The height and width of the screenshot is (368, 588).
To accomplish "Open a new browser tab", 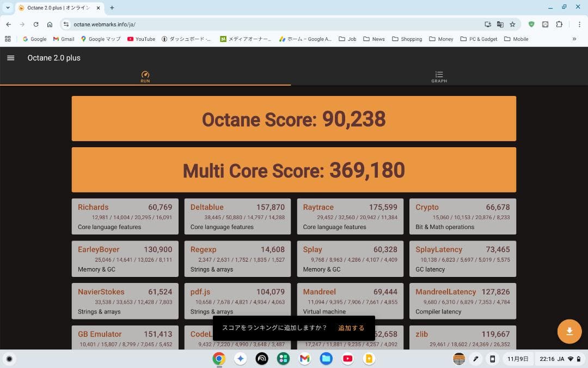I will click(112, 8).
